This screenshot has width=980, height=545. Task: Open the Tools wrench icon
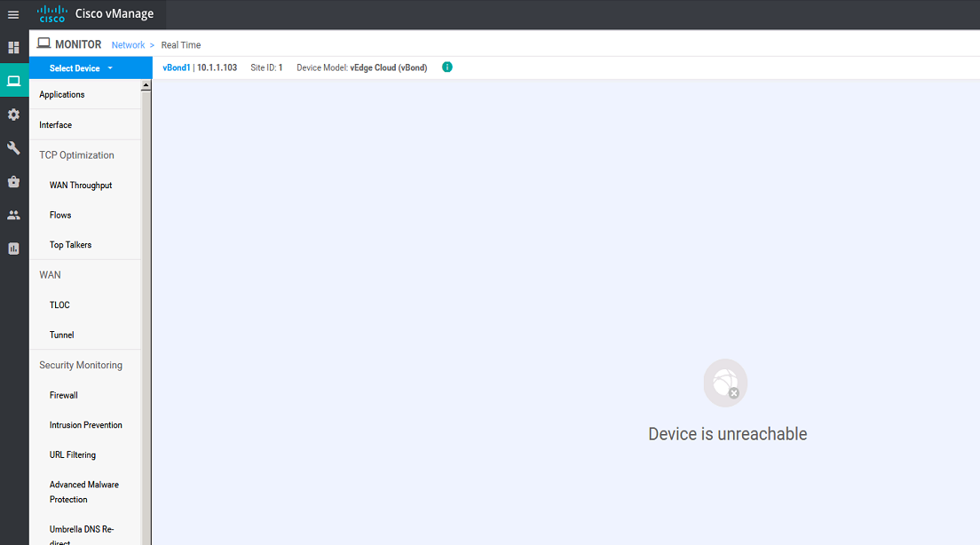coord(13,148)
